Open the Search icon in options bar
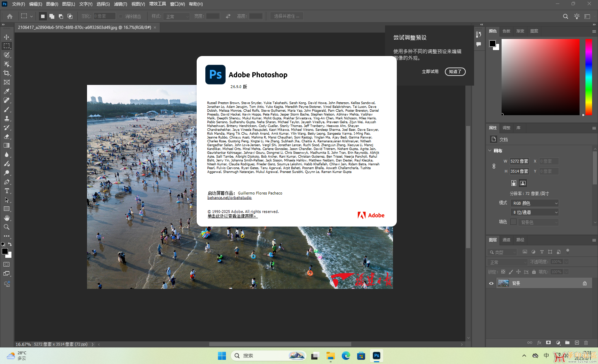Screen dimensions: 598x364 coord(566,16)
